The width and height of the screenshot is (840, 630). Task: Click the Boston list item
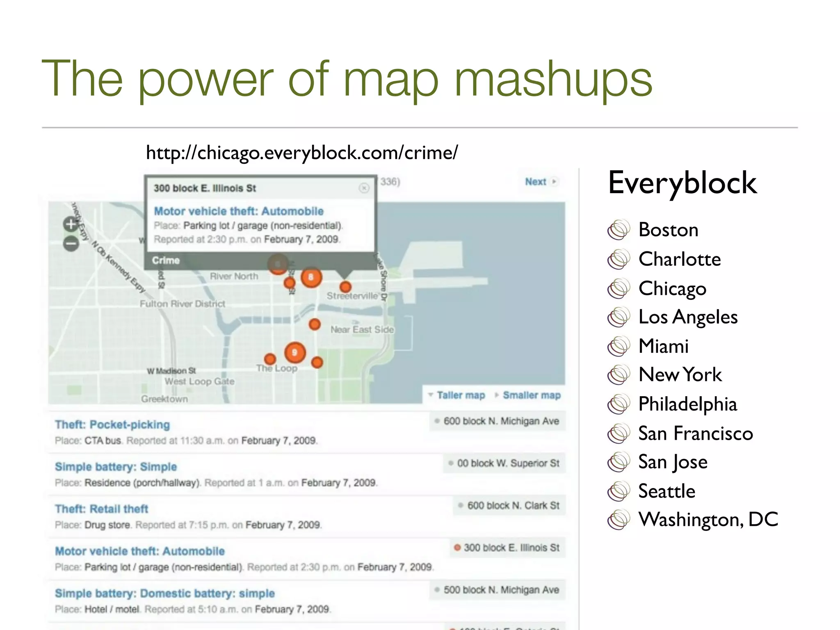coord(668,230)
